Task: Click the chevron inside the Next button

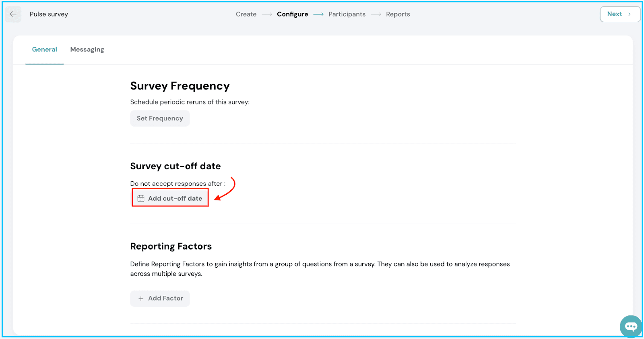Action: (x=630, y=14)
